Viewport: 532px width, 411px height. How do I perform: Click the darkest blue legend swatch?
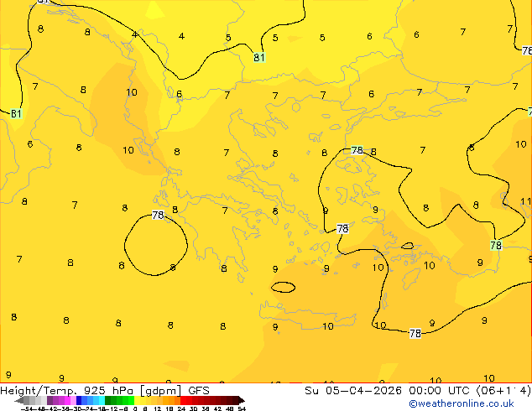point(79,400)
